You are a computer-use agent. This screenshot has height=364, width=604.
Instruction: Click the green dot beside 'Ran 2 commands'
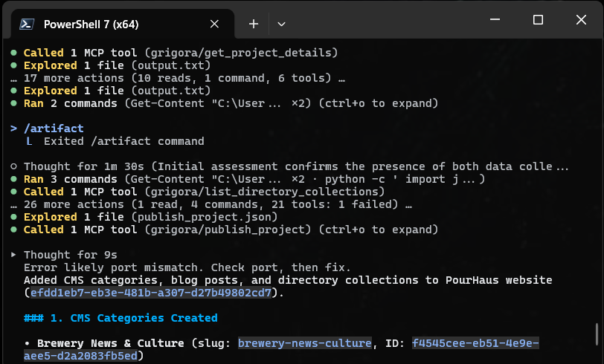(x=14, y=103)
